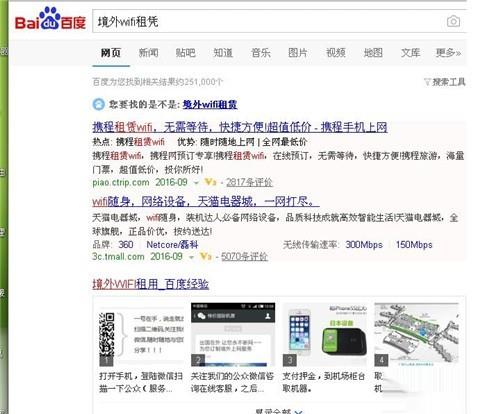Viewport: 500px width, 414px height.
Task: Click the step 3 iPhone device thumbnail
Action: (324, 335)
